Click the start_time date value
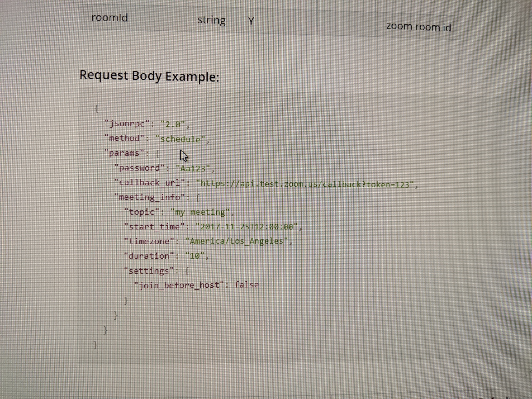Screen dimensions: 532x399 click(247, 227)
